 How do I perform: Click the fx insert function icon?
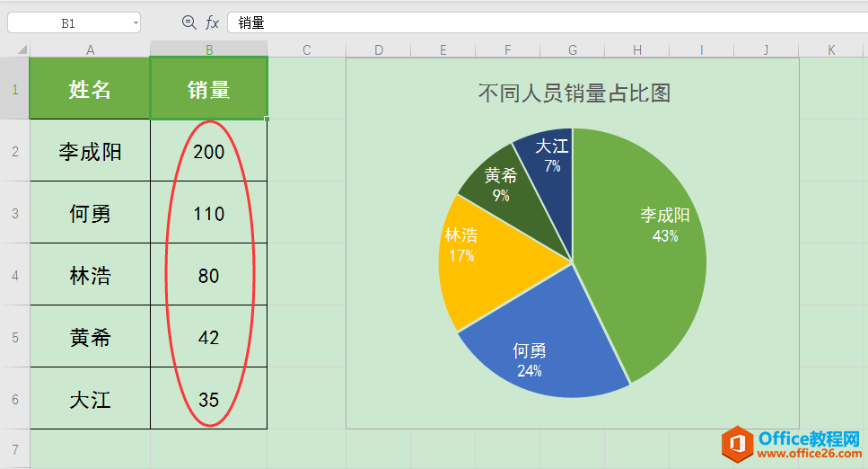[x=212, y=22]
